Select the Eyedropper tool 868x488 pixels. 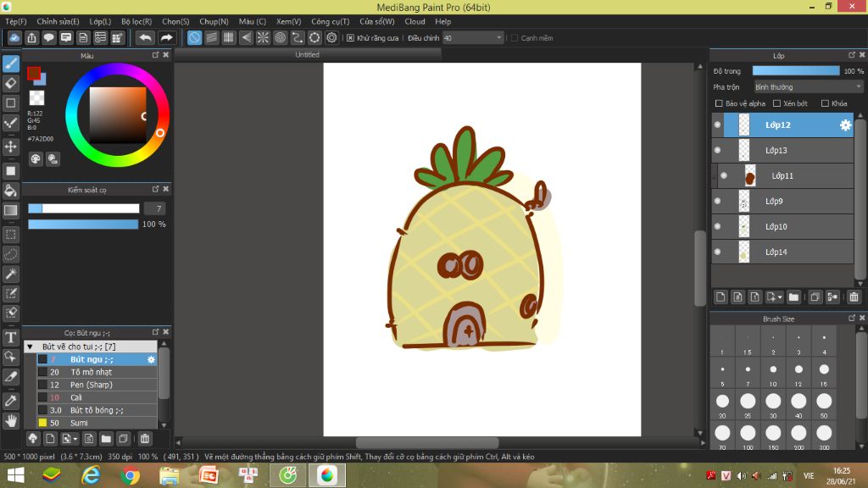tap(11, 401)
